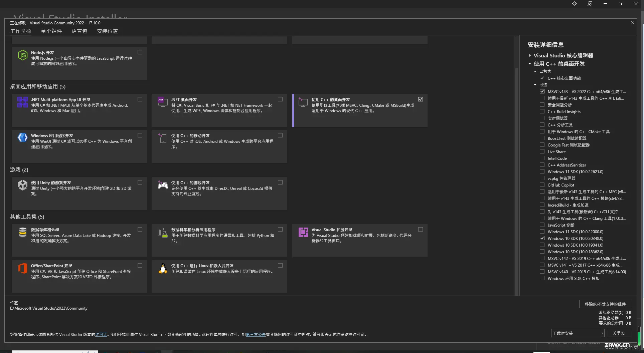This screenshot has width=644, height=353.
Task: Click the data science and analytics icon
Action: (163, 232)
